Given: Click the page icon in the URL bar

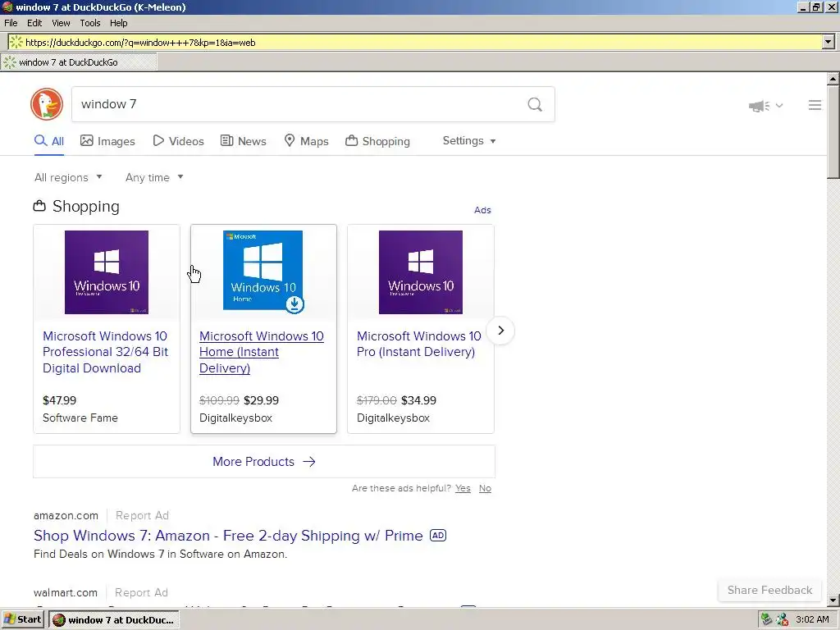Looking at the screenshot, I should tap(16, 43).
